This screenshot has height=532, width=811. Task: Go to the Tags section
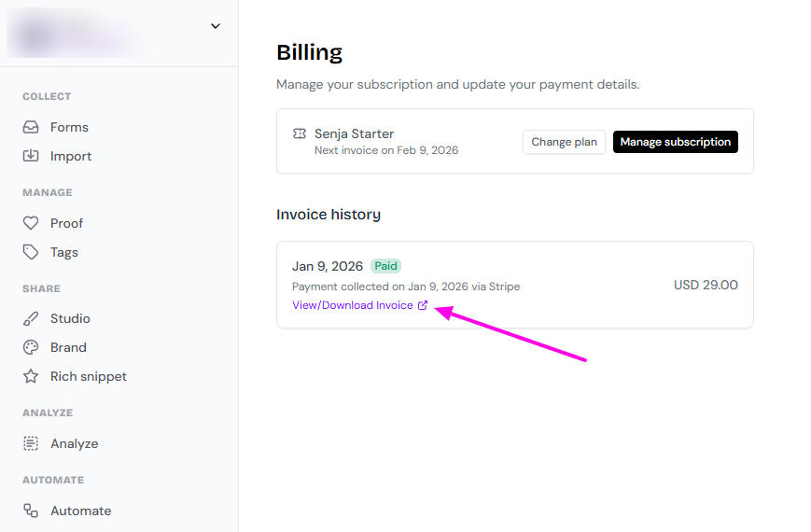(x=64, y=252)
